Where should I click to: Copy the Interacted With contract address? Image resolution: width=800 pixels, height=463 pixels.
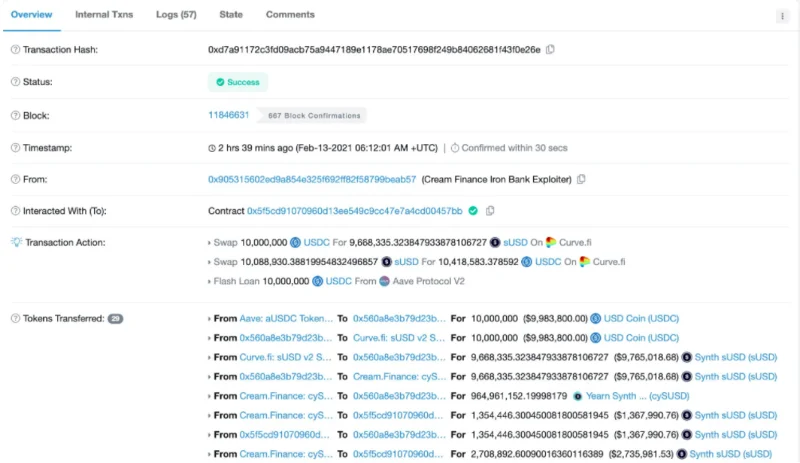[490, 211]
